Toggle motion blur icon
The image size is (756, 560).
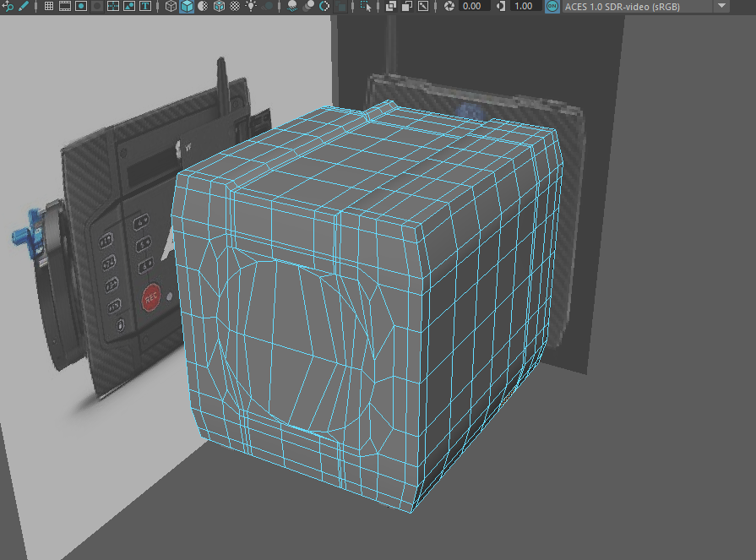pos(308,6)
